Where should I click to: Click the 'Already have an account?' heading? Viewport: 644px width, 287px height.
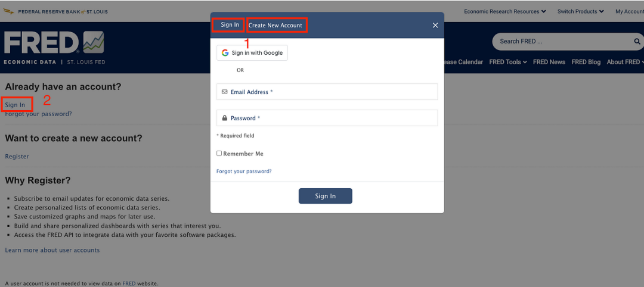tap(63, 87)
